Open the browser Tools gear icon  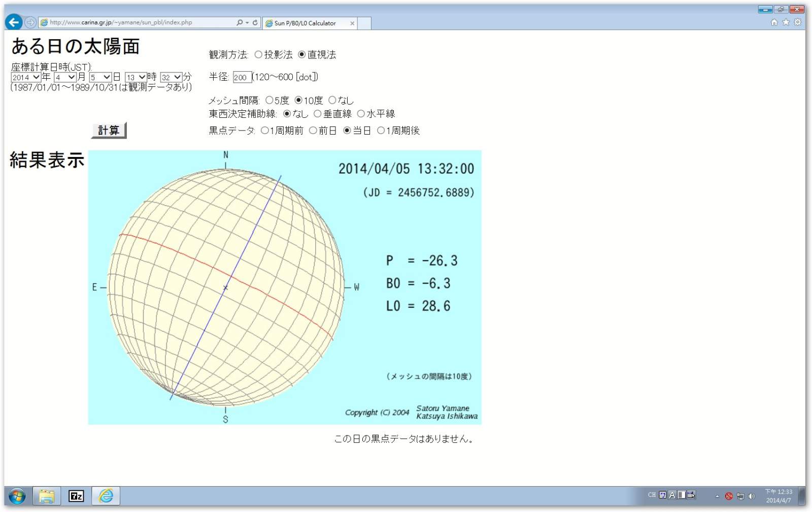coord(797,22)
